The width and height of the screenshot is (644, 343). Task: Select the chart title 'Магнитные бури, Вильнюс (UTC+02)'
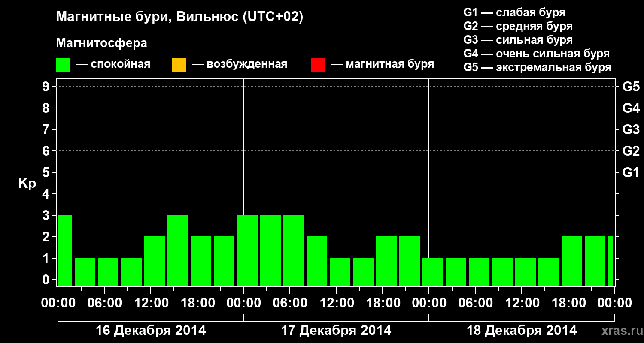point(180,17)
